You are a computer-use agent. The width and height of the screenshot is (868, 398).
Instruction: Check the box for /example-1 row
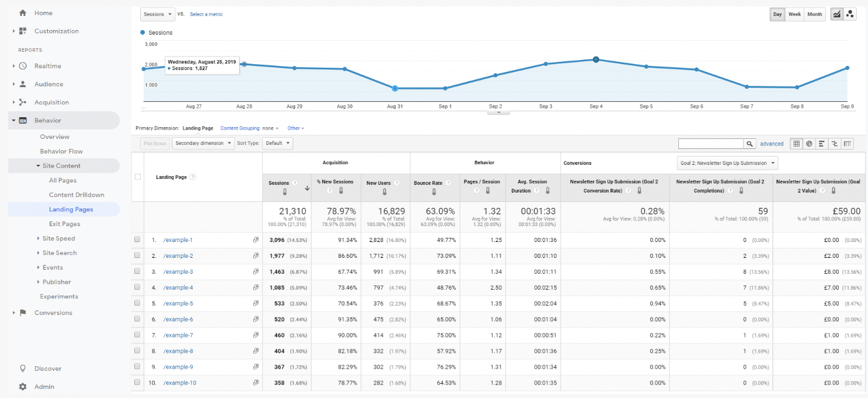137,240
